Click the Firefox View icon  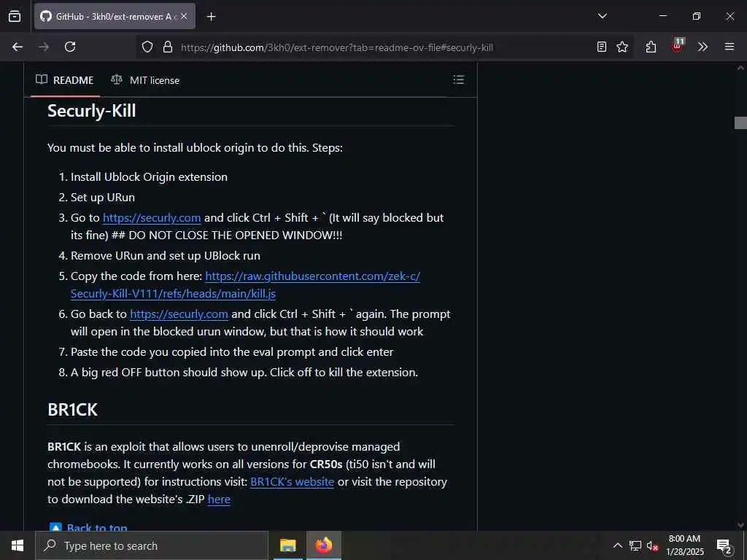click(15, 16)
